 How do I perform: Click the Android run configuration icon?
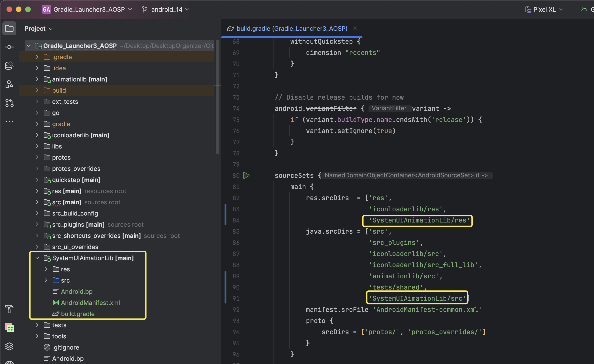(x=584, y=9)
